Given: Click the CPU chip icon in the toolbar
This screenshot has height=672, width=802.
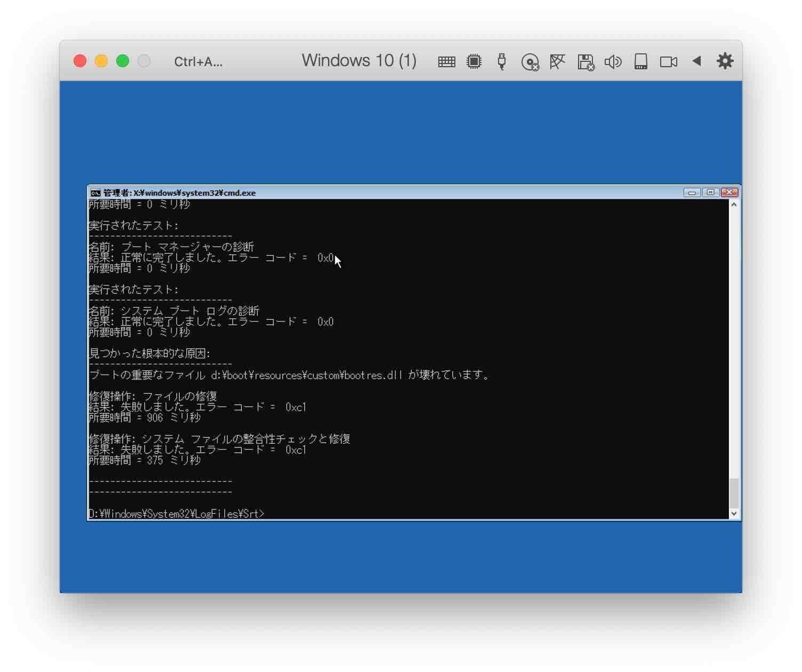Looking at the screenshot, I should (474, 61).
